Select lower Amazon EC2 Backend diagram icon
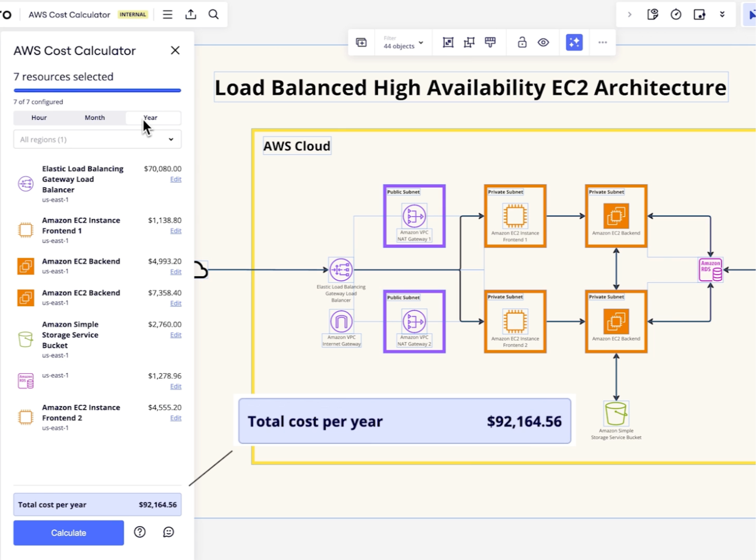Screen dimensions: 756x560 616,322
